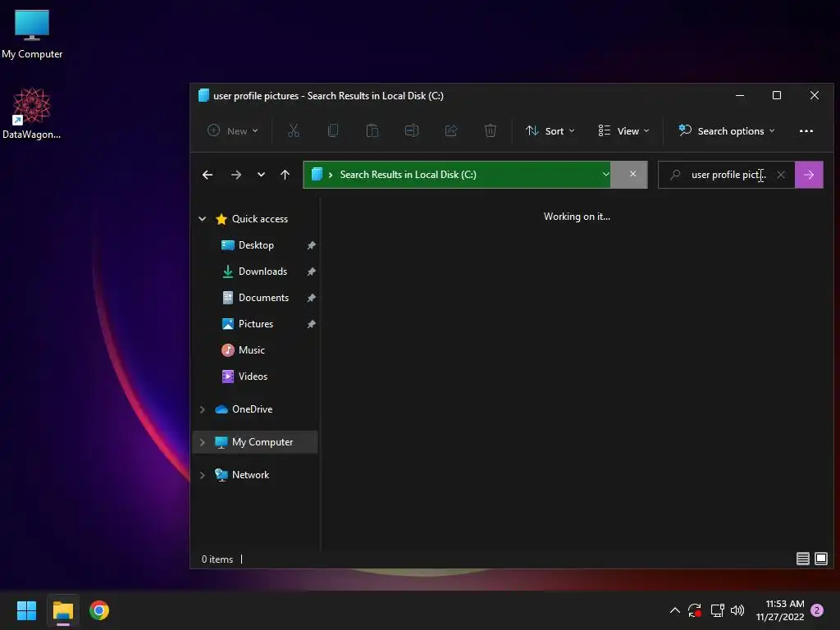Open My Computer desktop icon
The width and height of the screenshot is (840, 630).
[x=32, y=34]
